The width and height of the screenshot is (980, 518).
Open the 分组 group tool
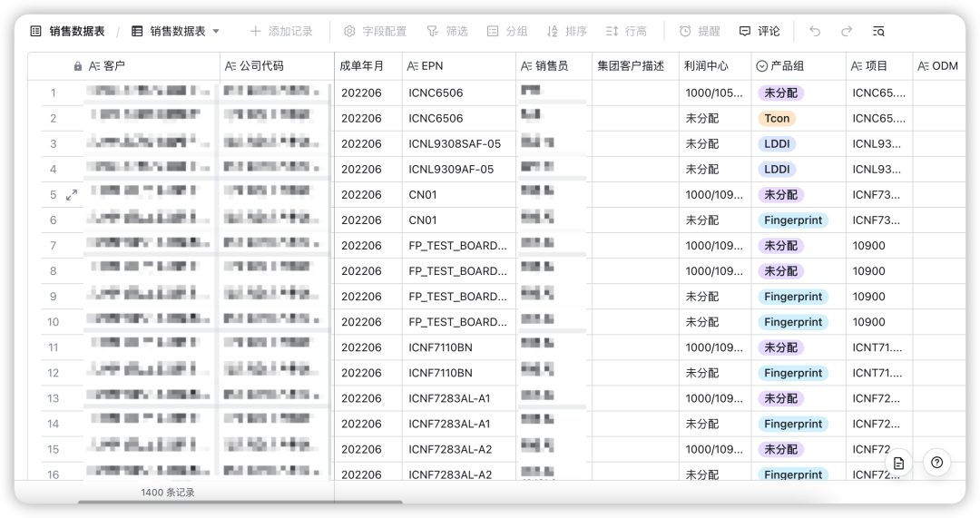pyautogui.click(x=507, y=32)
